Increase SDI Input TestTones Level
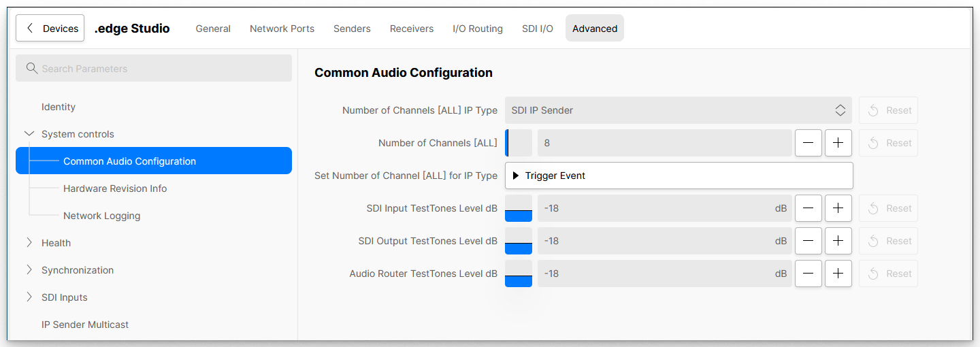Image resolution: width=980 pixels, height=347 pixels. [x=838, y=208]
